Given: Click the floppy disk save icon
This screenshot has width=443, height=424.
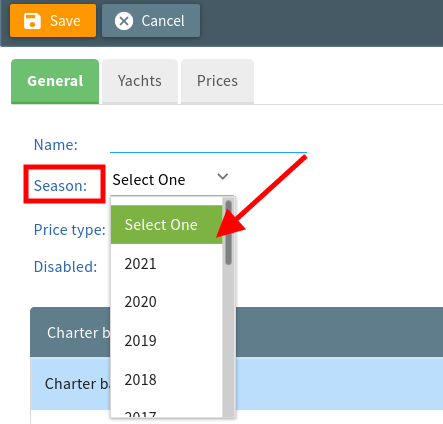Looking at the screenshot, I should pyautogui.click(x=32, y=21).
